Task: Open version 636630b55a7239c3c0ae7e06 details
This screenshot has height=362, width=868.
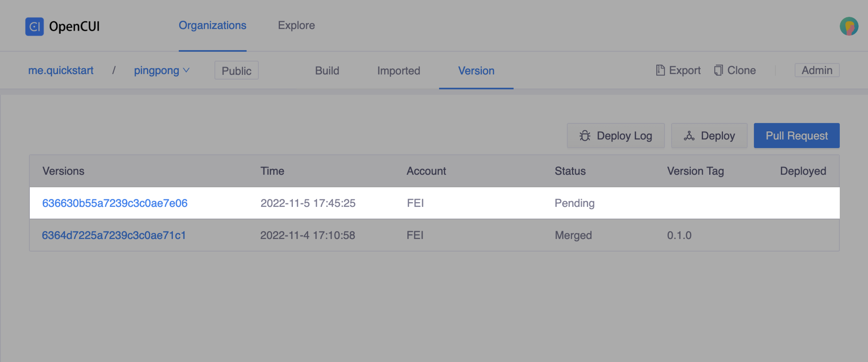Action: click(x=115, y=203)
